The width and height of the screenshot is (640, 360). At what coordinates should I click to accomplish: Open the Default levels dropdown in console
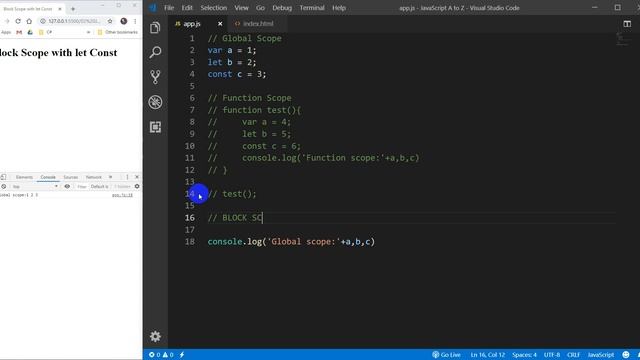(x=100, y=187)
